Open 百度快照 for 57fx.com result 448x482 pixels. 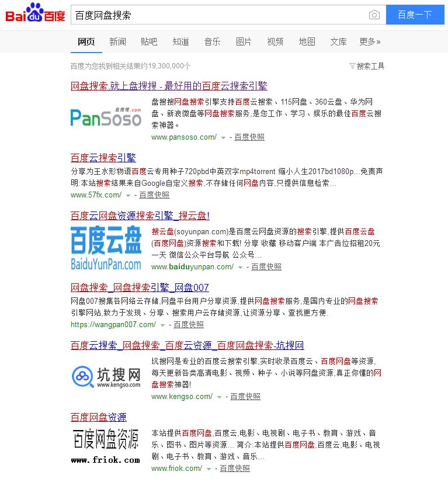point(154,195)
